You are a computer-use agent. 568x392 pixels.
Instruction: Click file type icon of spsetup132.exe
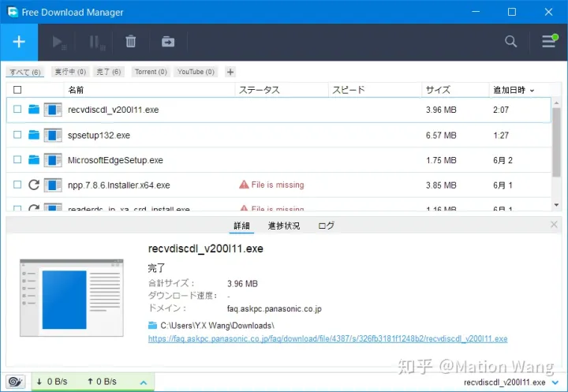pos(53,135)
